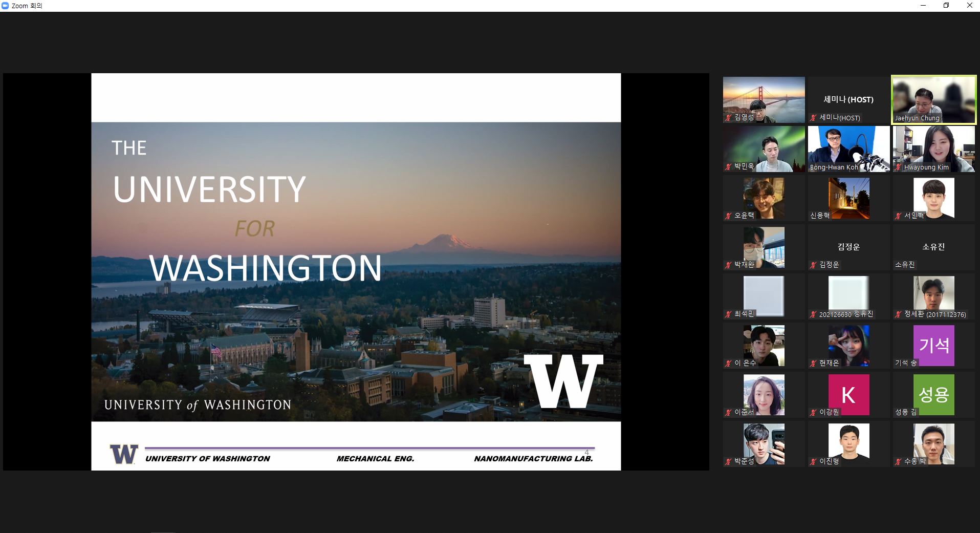The width and height of the screenshot is (980, 533).
Task: Click 서인혁's profile photo
Action: click(x=934, y=198)
